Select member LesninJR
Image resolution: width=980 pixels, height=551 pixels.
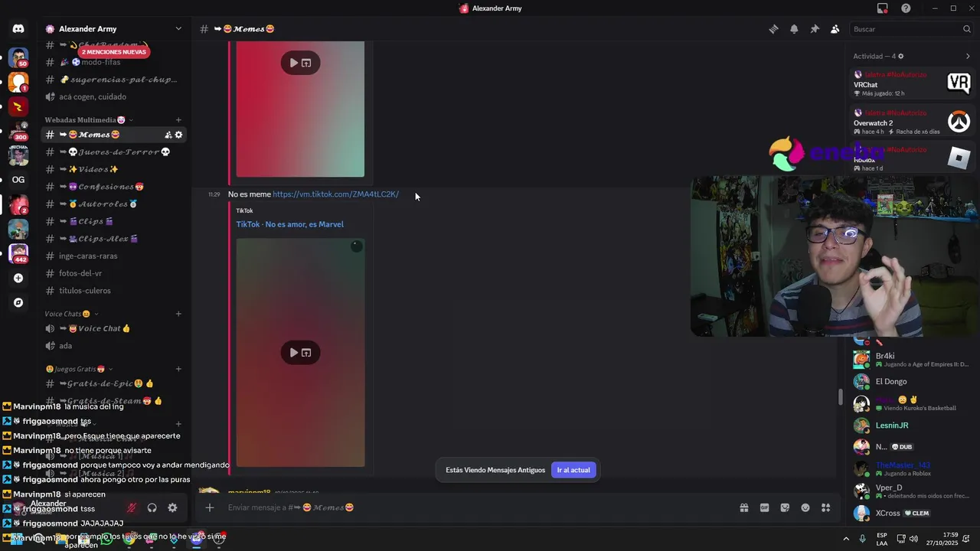coord(913,425)
